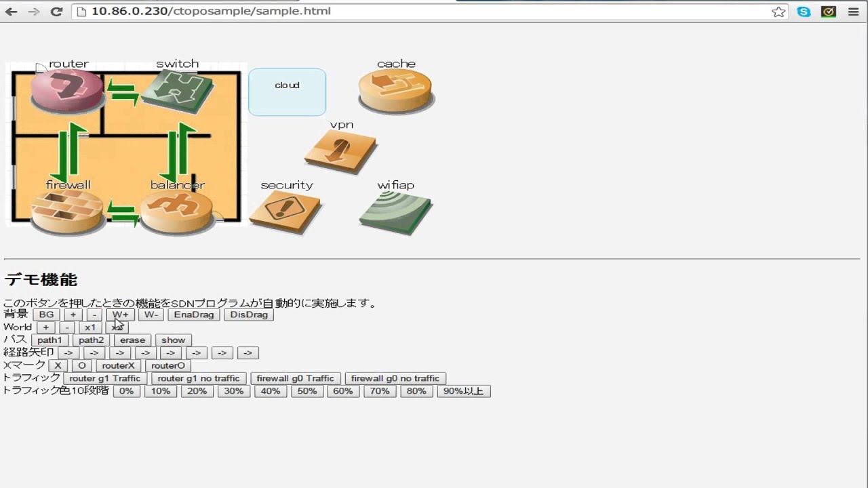Select the router node icon

67,90
